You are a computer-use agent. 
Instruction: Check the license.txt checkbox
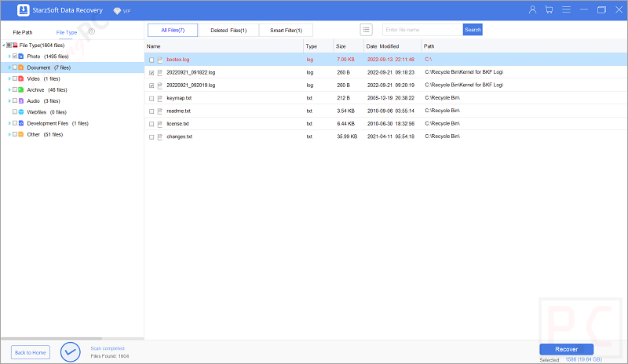click(152, 124)
